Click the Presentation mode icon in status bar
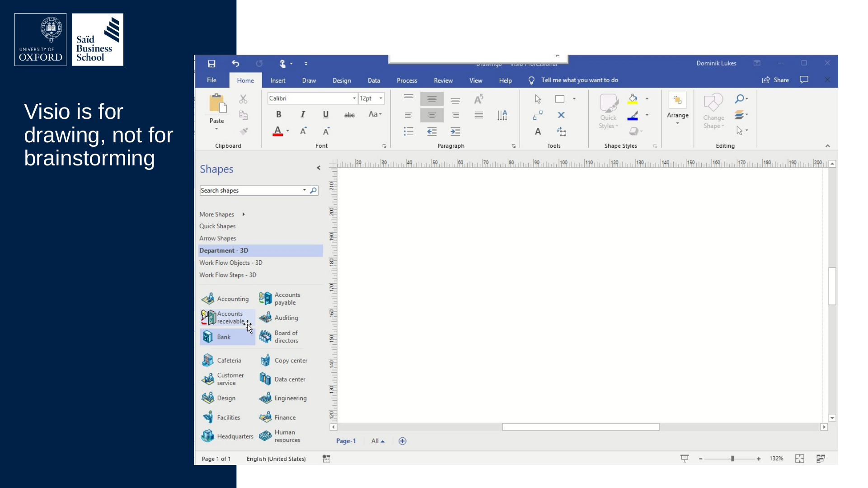 (x=685, y=459)
